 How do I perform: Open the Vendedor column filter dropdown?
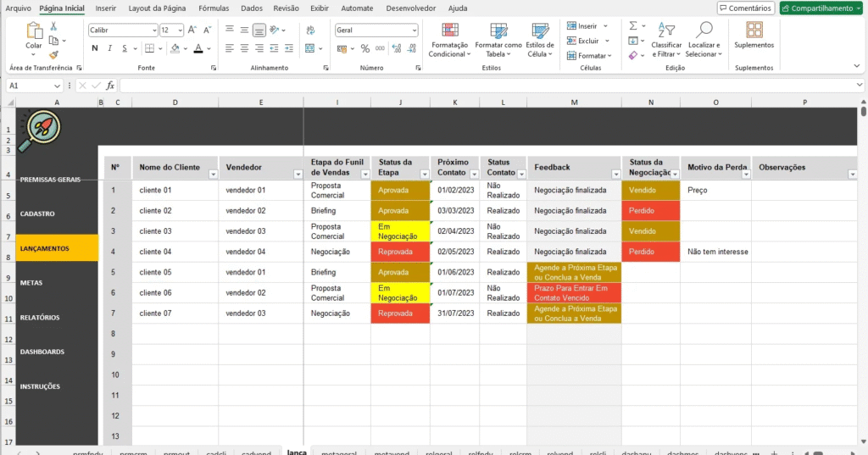coord(298,174)
